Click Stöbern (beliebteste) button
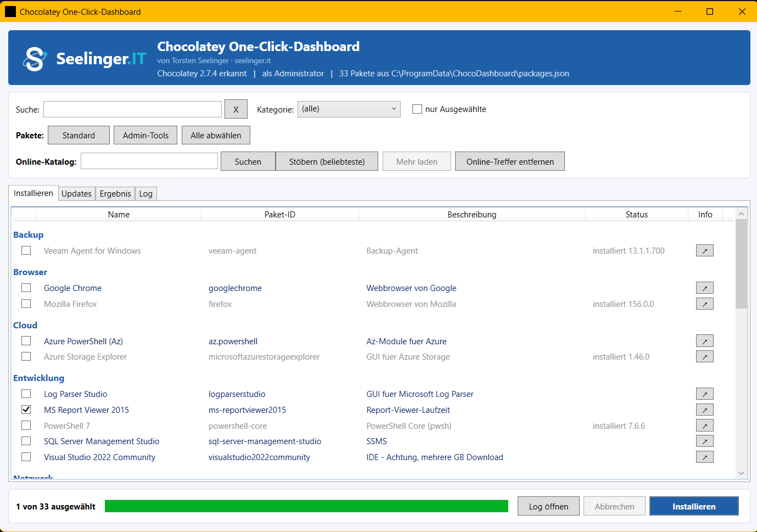757x532 pixels. [327, 161]
